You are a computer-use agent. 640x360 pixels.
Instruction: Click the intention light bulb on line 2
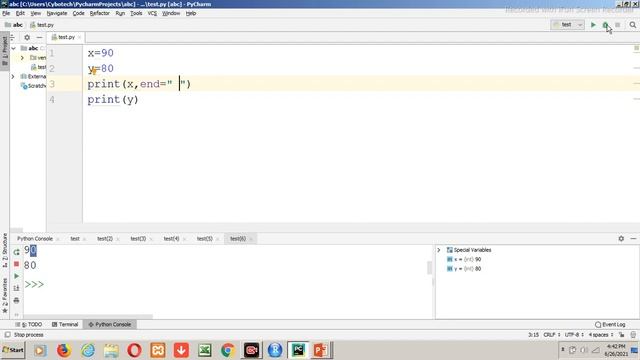93,71
